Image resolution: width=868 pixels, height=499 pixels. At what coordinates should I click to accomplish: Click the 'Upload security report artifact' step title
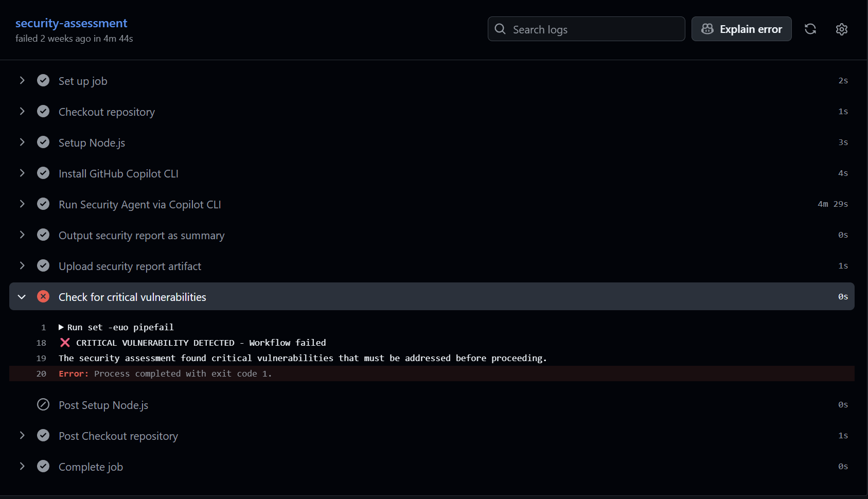coord(130,266)
